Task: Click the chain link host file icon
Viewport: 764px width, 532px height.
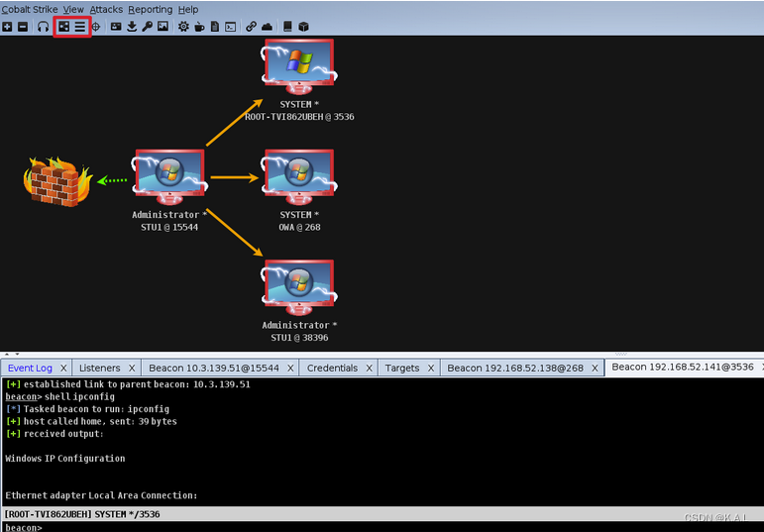Action: pos(251,27)
